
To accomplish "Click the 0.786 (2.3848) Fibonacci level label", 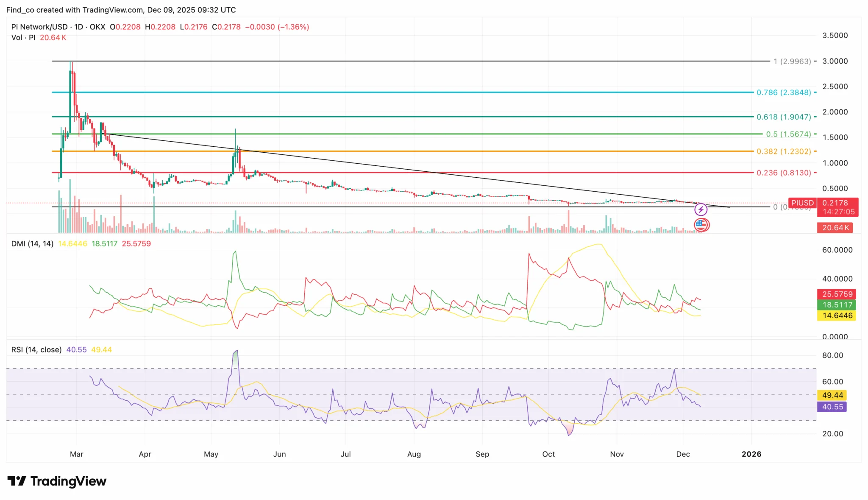I will [784, 92].
